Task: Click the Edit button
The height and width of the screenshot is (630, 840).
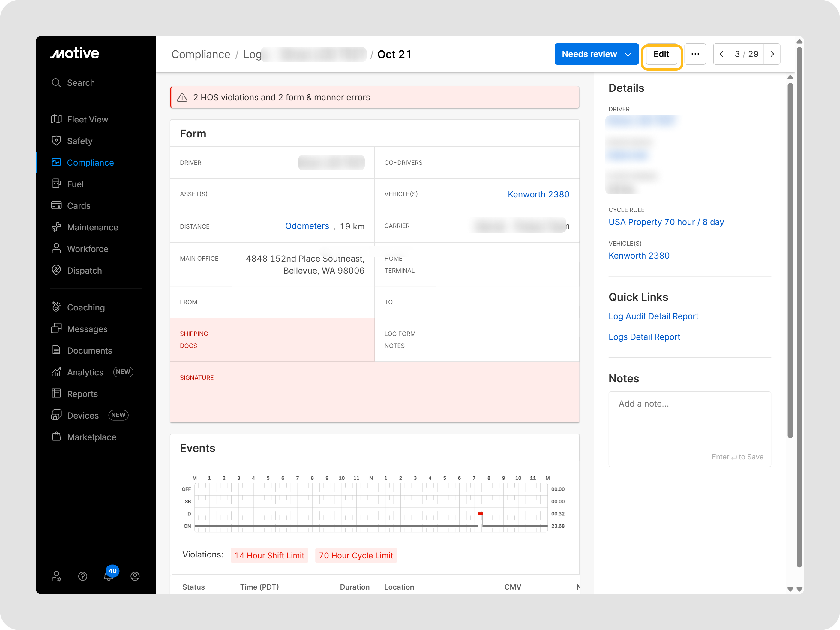Action: point(661,54)
